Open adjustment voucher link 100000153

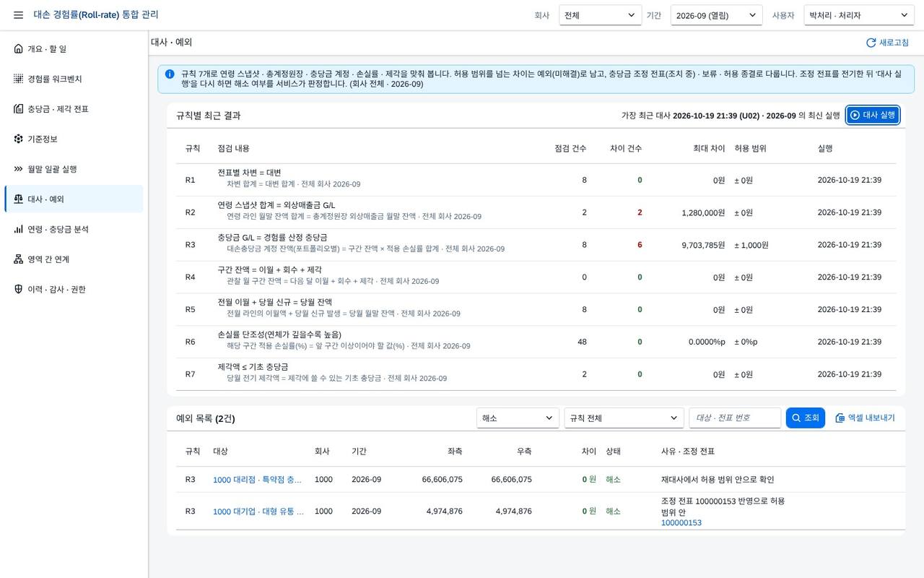pyautogui.click(x=681, y=522)
